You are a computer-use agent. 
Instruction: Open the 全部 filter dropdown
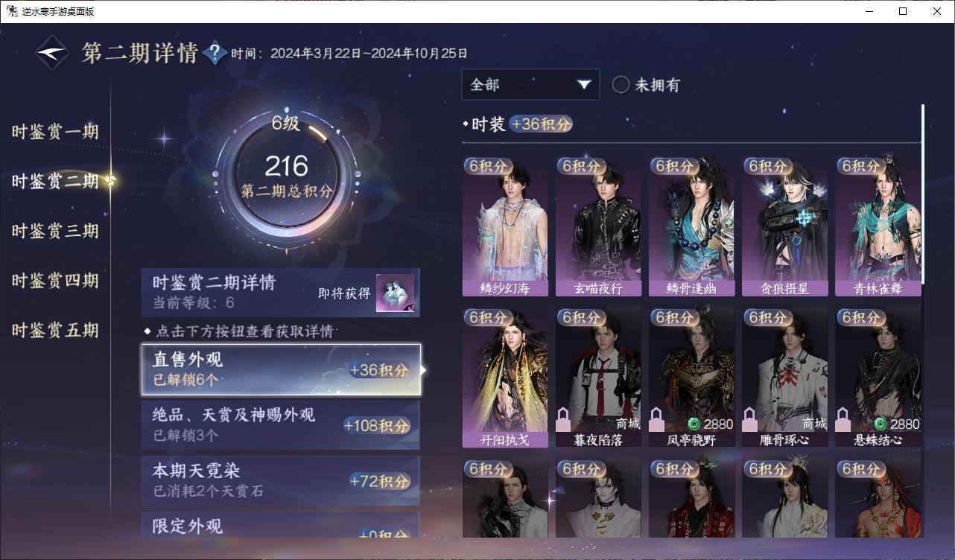[x=530, y=84]
